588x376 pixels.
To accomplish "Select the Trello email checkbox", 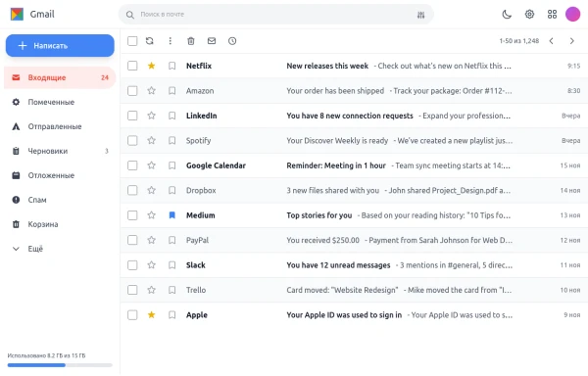I will [132, 290].
